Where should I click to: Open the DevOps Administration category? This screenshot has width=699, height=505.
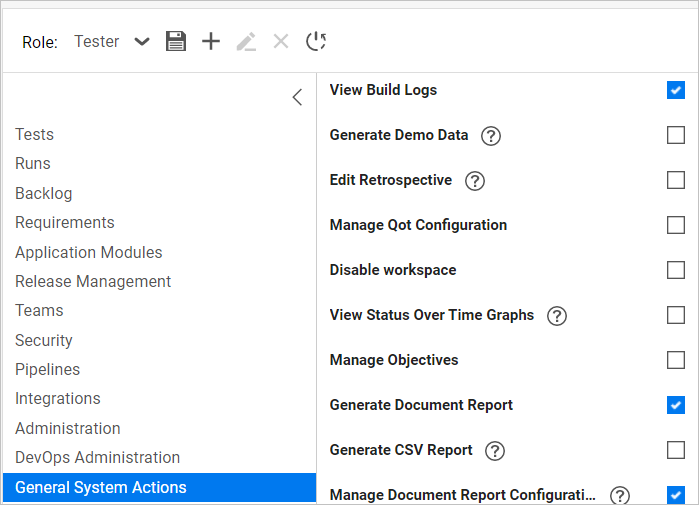point(97,457)
